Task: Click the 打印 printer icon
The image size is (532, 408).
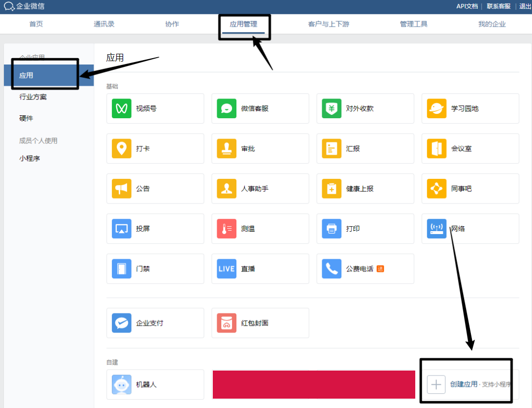Action: point(332,229)
